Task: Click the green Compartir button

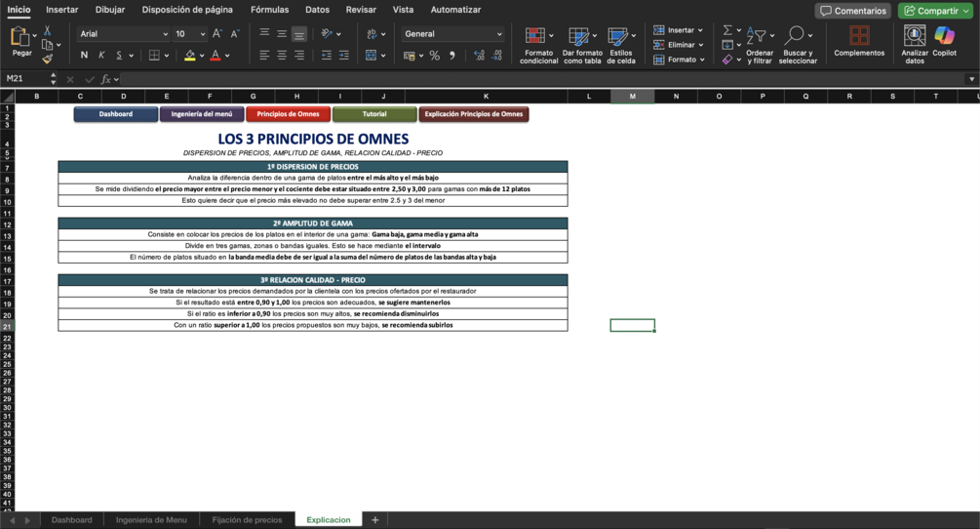Action: pyautogui.click(x=937, y=11)
